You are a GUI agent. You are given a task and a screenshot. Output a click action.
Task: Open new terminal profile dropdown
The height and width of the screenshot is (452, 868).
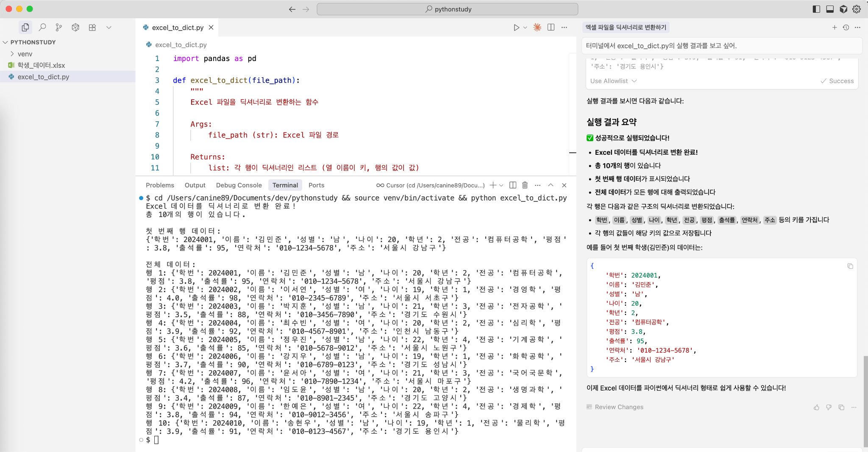tap(501, 185)
